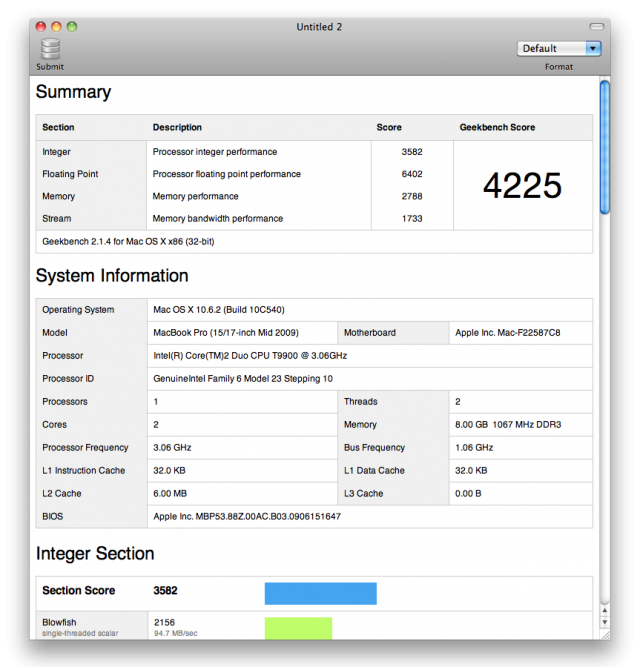Click the Floating Point score 6402
This screenshot has width=640, height=668.
click(x=412, y=174)
